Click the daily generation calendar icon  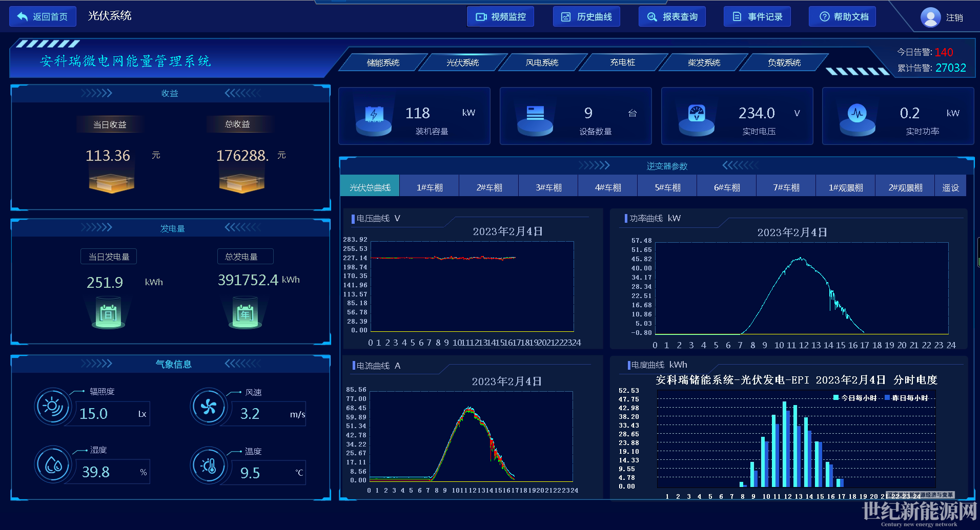pos(108,314)
